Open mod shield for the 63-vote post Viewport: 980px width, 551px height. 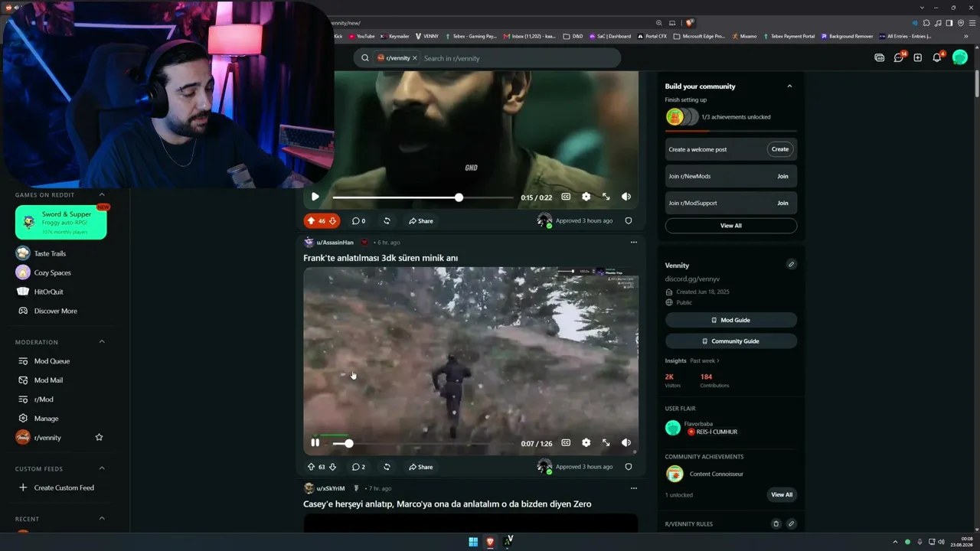tap(629, 467)
